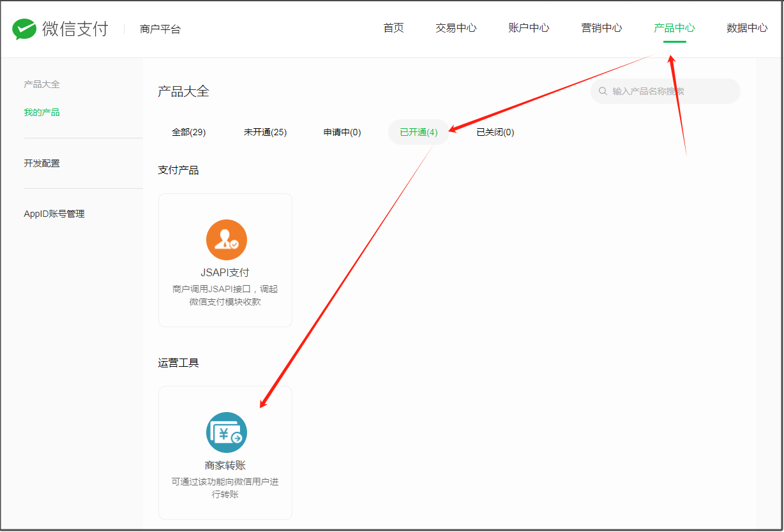Select the 已开通(4) filter tab
This screenshot has height=532, width=784.
[x=419, y=132]
